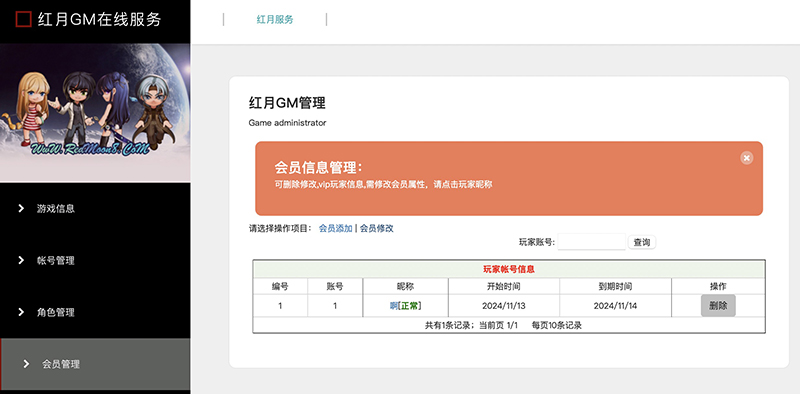The image size is (800, 394).
Task: Click the Game administrator subtitle
Action: point(287,123)
